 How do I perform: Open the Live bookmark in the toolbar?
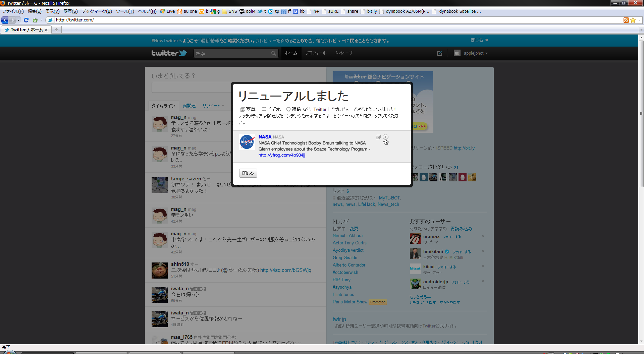(167, 11)
